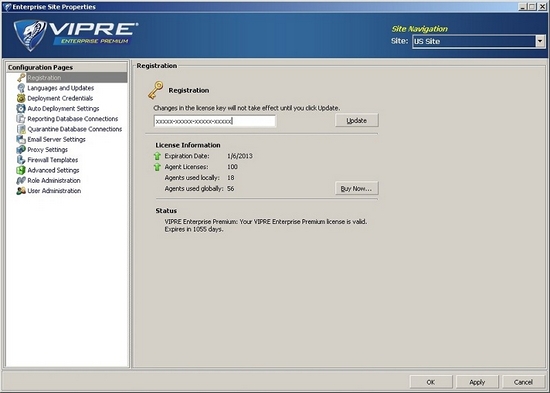Click the license key input field
550x393 pixels.
215,121
